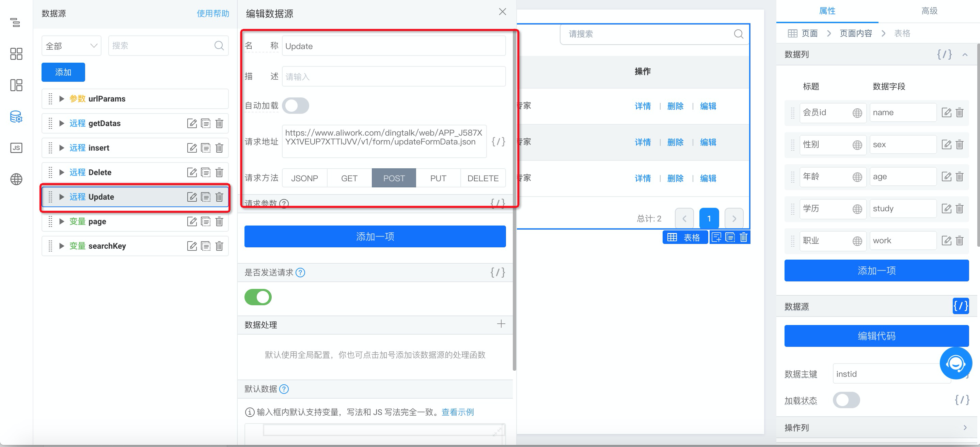980x447 pixels.
Task: Turn off the 是否发送请求 switch
Action: tap(258, 297)
